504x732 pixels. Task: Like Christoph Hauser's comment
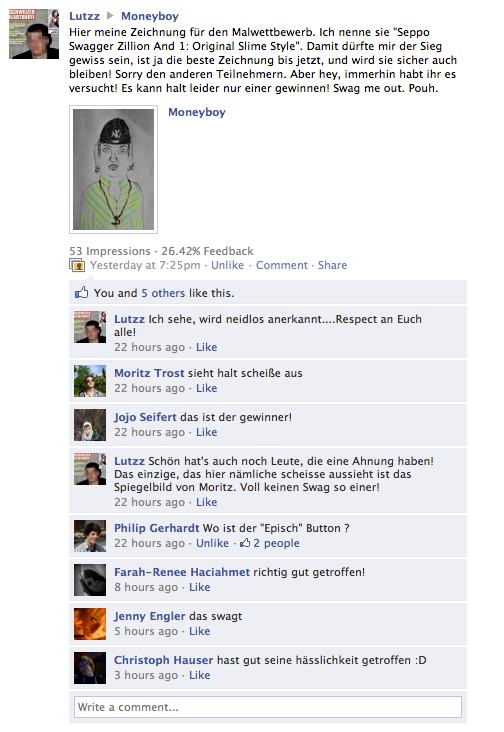[x=199, y=675]
